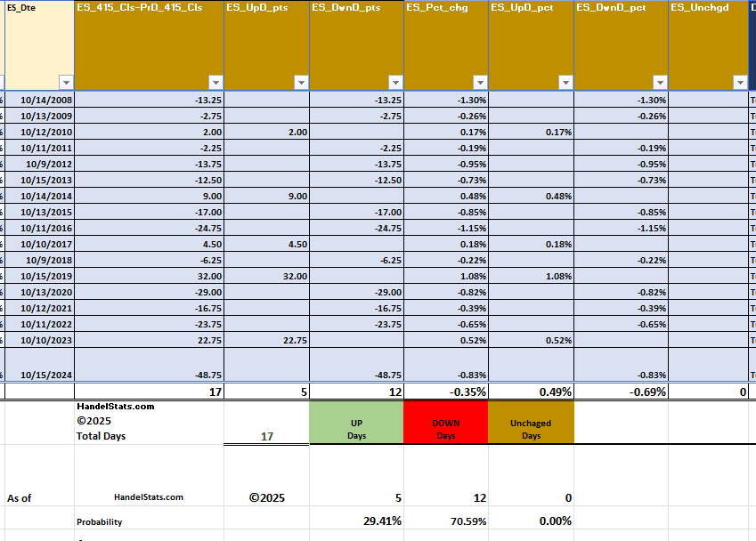The width and height of the screenshot is (756, 541).
Task: Open the ES_415_Cls-PrD_415_Cls filter dropdown
Action: 214,82
